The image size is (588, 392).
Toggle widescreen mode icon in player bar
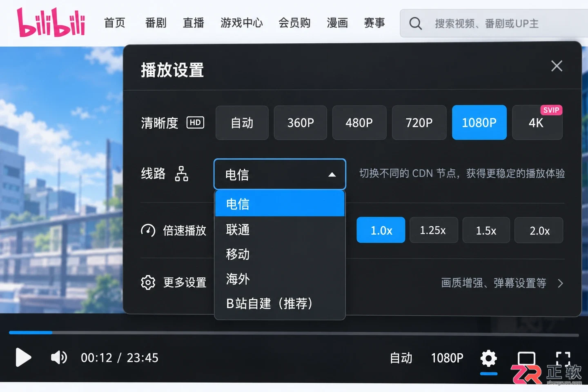[526, 358]
